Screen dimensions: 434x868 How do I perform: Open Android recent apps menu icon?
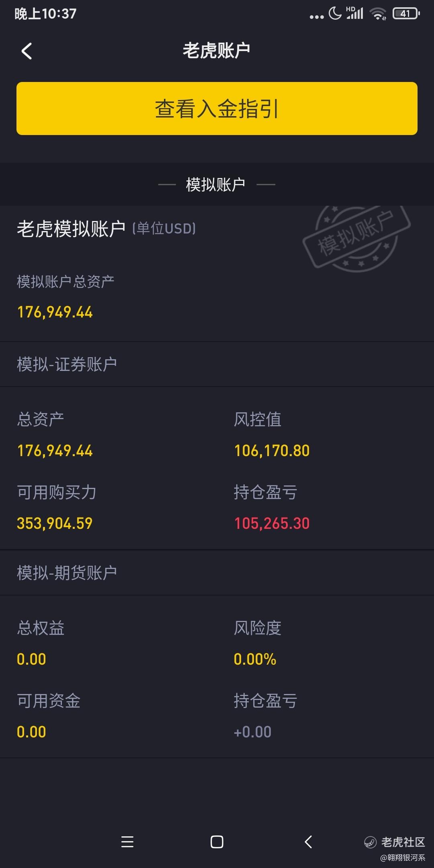tap(127, 841)
